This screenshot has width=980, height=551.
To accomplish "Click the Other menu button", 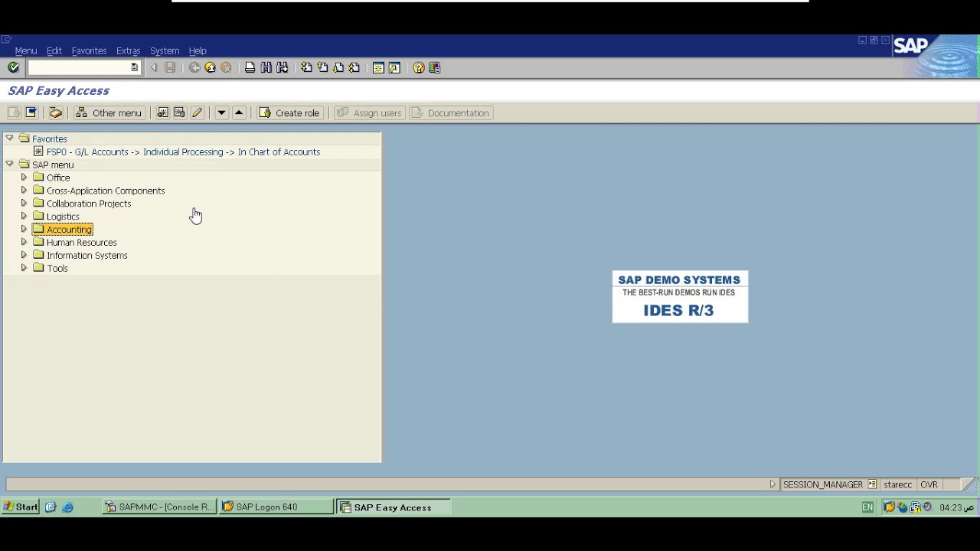I will [109, 113].
